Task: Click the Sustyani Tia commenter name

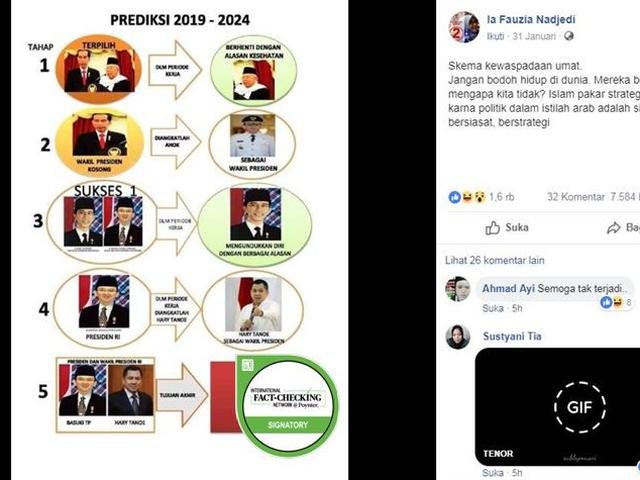Action: 512,336
